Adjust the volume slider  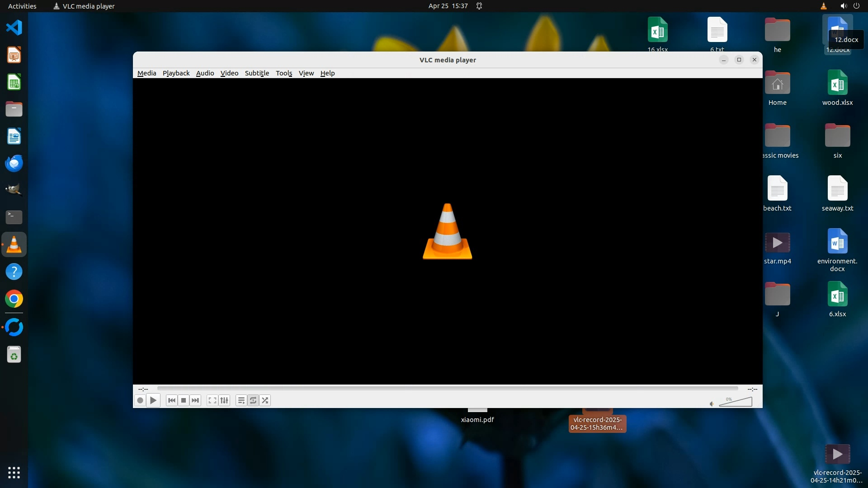pyautogui.click(x=736, y=402)
